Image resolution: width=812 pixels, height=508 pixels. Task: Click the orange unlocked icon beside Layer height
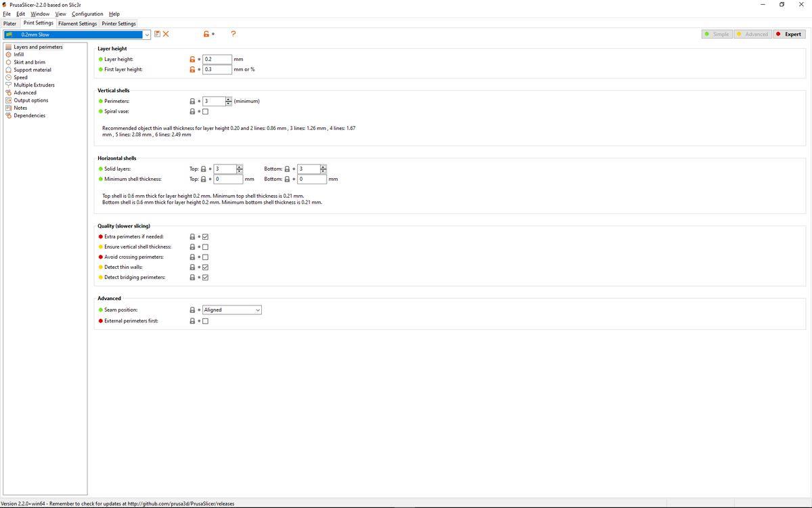coord(192,59)
